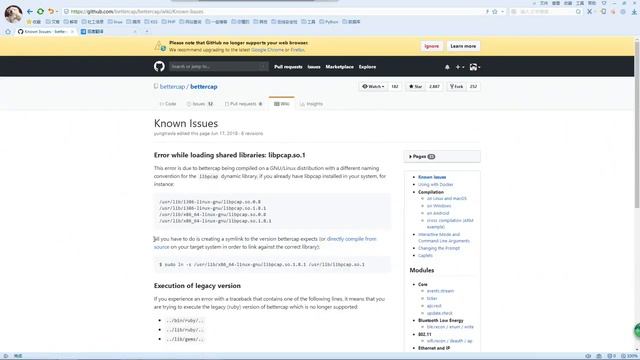Viewport: 640px width, 360px height.
Task: Open Issues in GitHub header
Action: coord(313,67)
